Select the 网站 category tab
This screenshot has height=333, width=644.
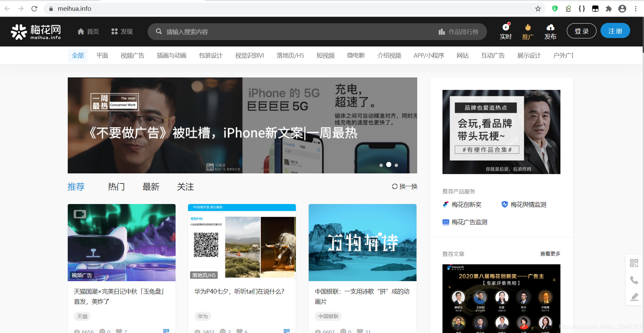pos(463,56)
